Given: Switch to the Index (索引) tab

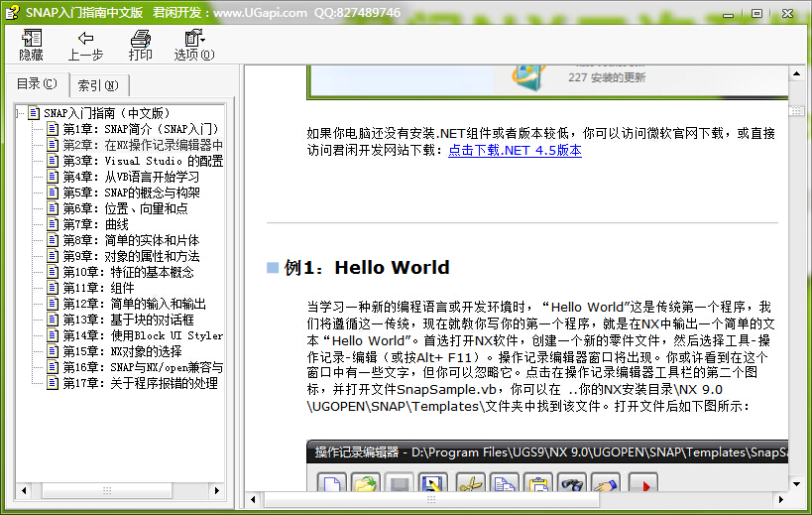Looking at the screenshot, I should (x=97, y=85).
